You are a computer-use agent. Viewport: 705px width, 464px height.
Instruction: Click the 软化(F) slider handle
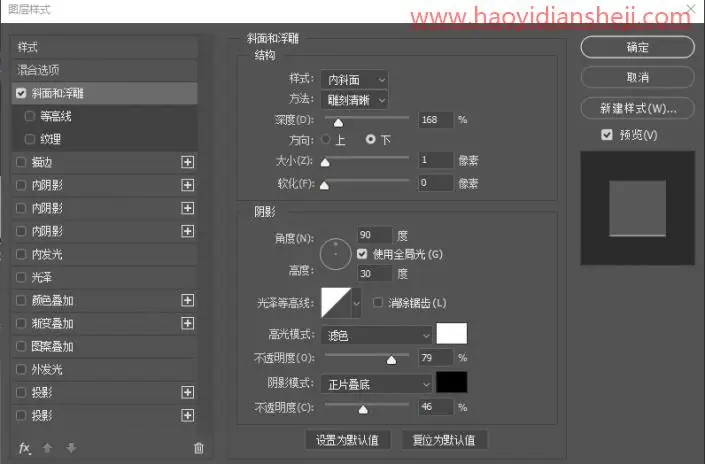[x=324, y=185]
